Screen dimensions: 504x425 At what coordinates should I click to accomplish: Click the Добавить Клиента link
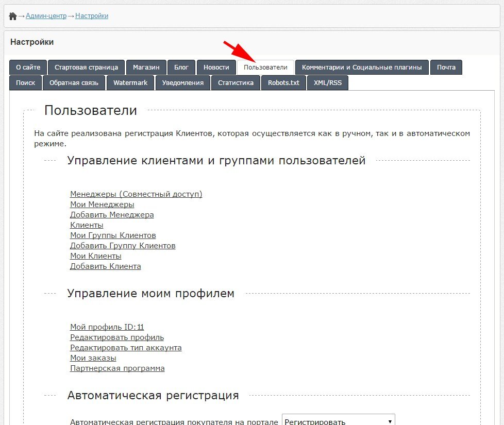pyautogui.click(x=105, y=266)
